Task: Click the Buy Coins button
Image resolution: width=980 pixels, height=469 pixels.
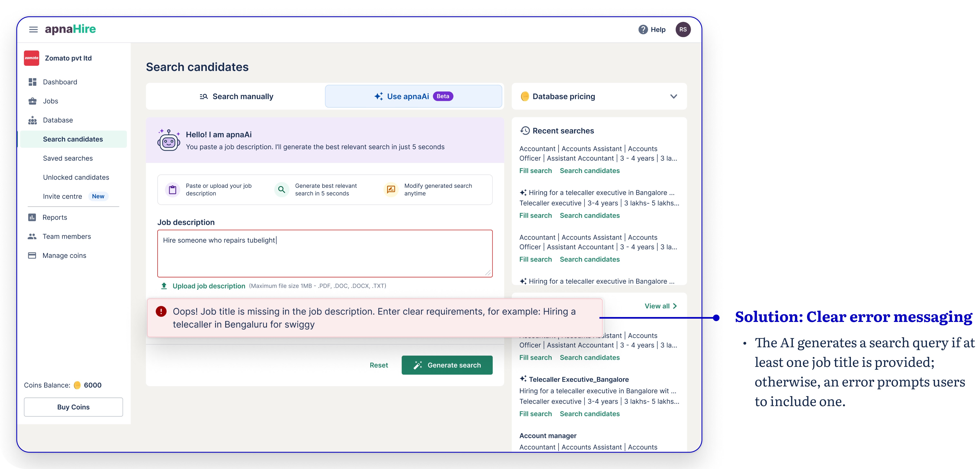Action: pos(73,407)
